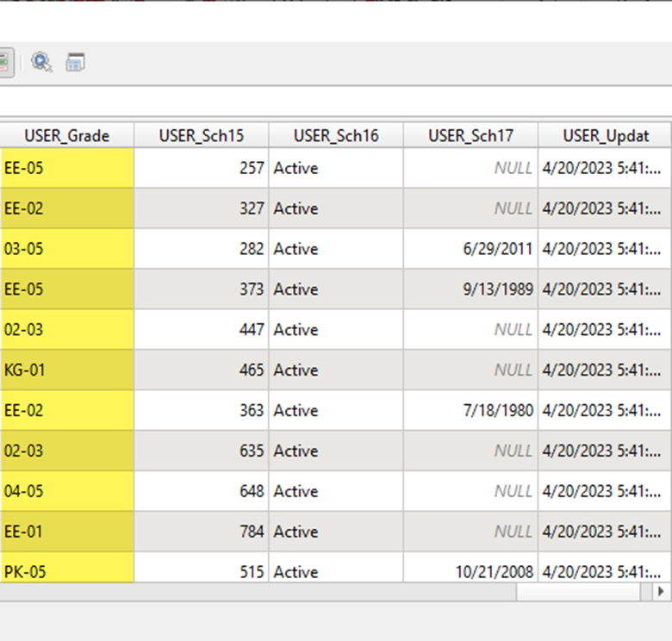Sort by the USER_Grade column header
672x641 pixels.
point(67,135)
